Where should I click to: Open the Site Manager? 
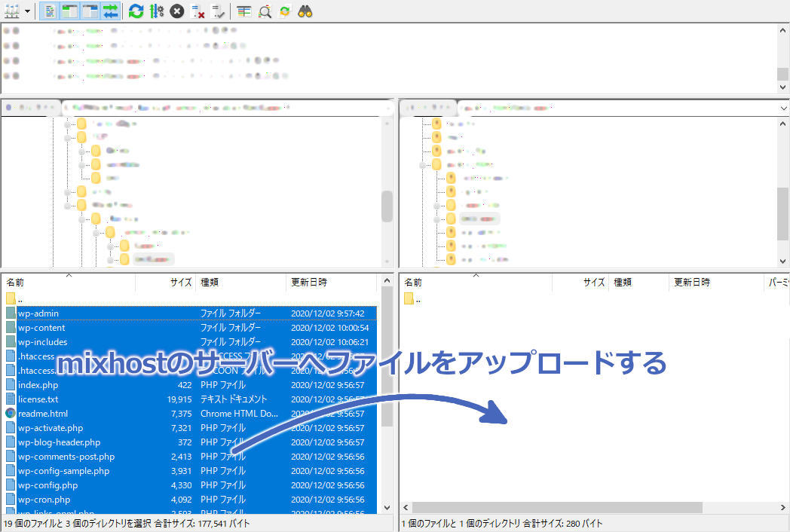tap(11, 11)
